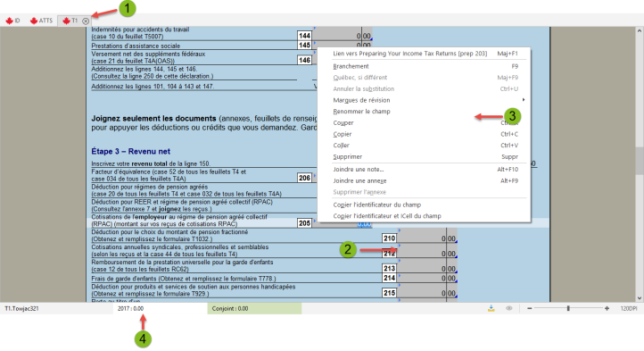This screenshot has width=644, height=351.
Task: Toggle the eye visibility icon in status bar
Action: pos(509,308)
